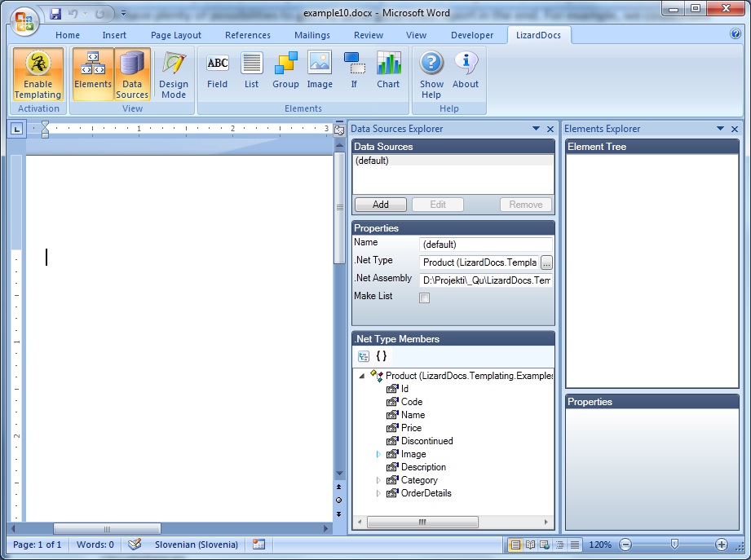Toggle the Elements view pane
This screenshot has height=560, width=751.
click(x=93, y=74)
